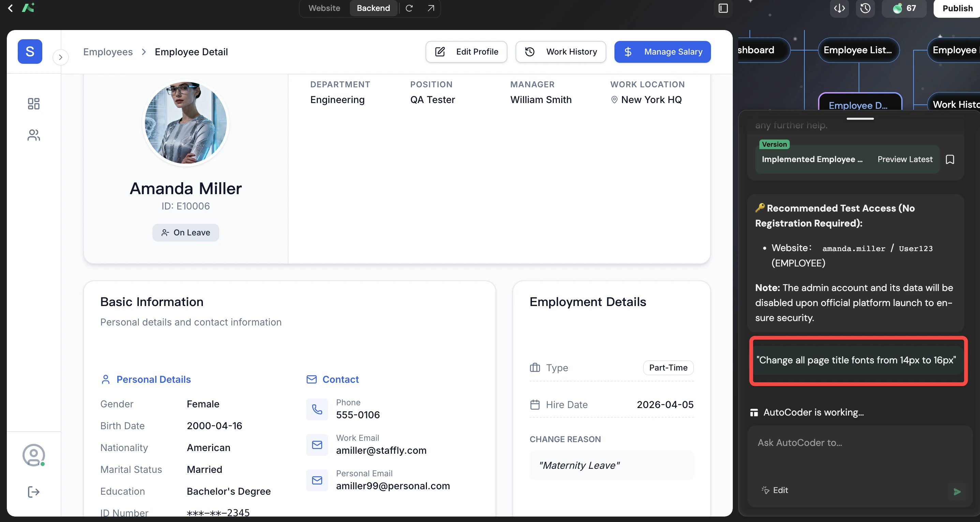Open the user profile avatar icon

pyautogui.click(x=33, y=455)
